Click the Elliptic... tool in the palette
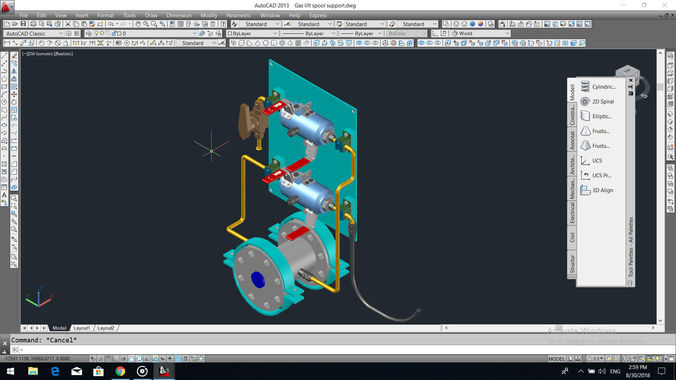The height and width of the screenshot is (380, 676). pyautogui.click(x=597, y=116)
